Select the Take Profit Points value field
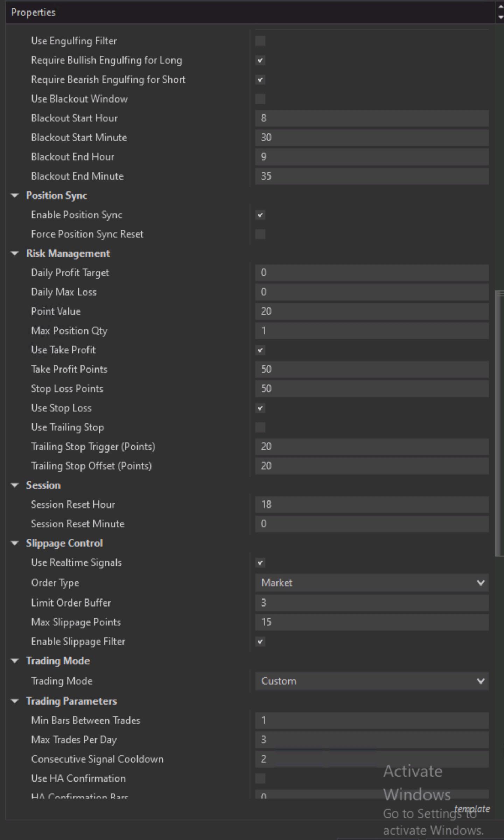The image size is (504, 840). [372, 369]
